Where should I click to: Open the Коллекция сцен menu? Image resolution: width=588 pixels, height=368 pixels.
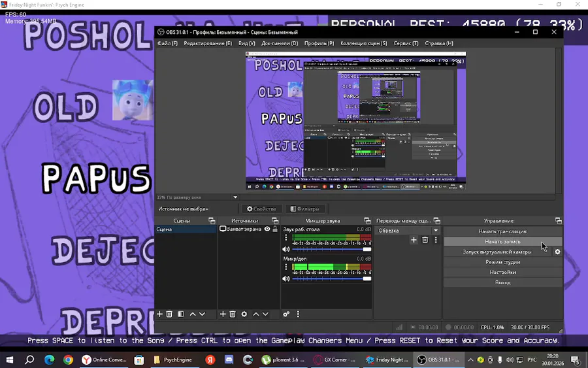coord(363,43)
